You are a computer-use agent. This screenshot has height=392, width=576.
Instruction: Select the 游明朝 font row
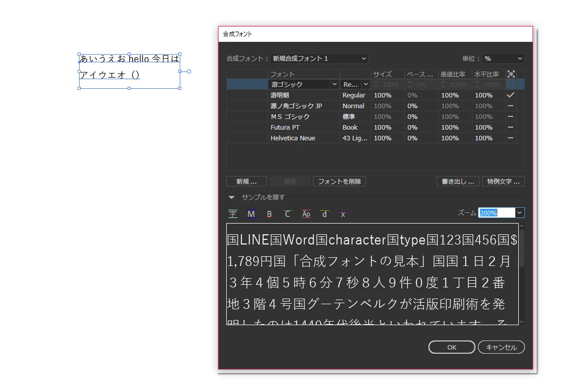pyautogui.click(x=375, y=95)
